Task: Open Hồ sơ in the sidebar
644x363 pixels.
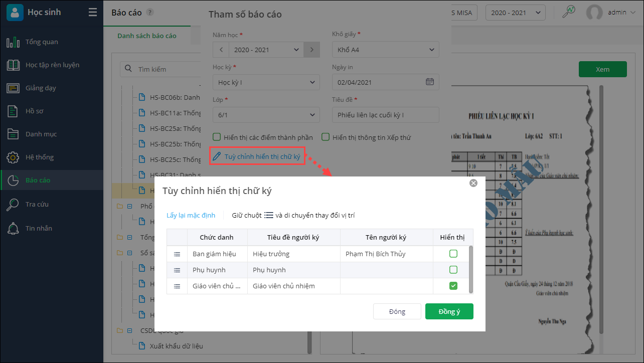Action: point(52,111)
